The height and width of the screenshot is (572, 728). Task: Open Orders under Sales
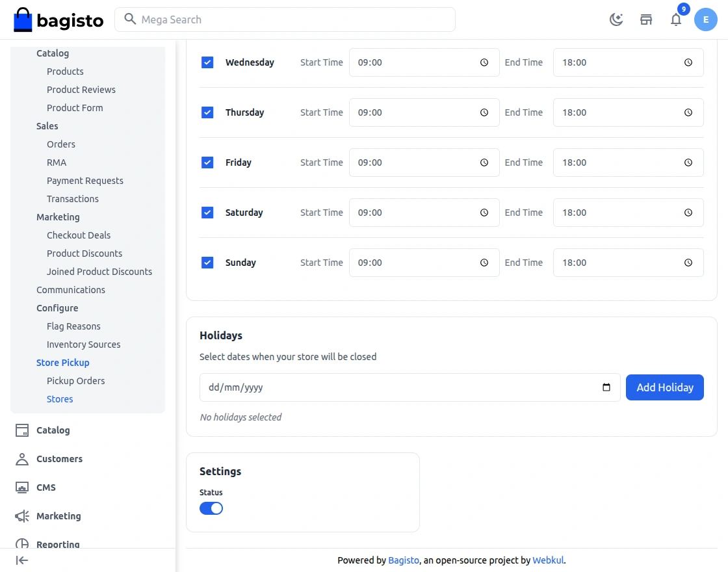pos(61,144)
